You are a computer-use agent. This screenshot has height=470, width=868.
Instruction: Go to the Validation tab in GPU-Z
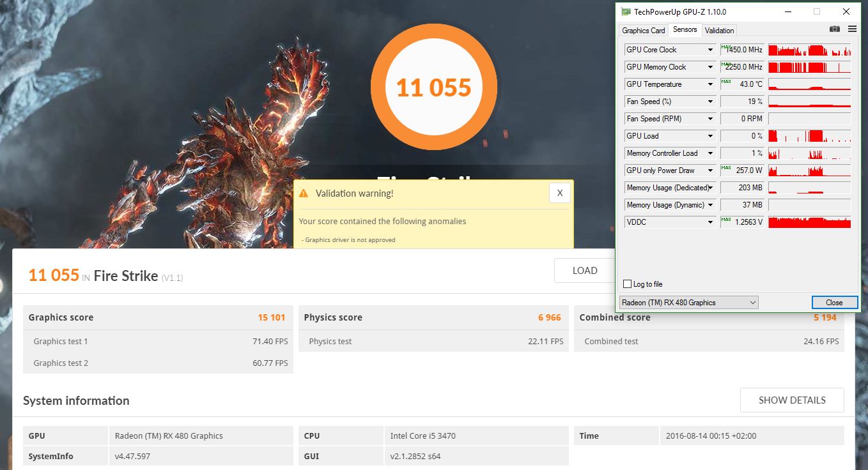coord(720,30)
